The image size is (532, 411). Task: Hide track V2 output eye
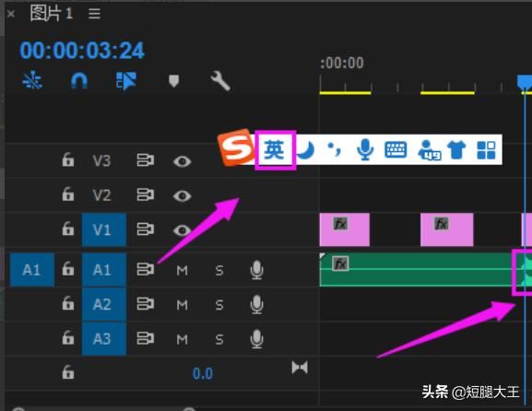click(183, 196)
